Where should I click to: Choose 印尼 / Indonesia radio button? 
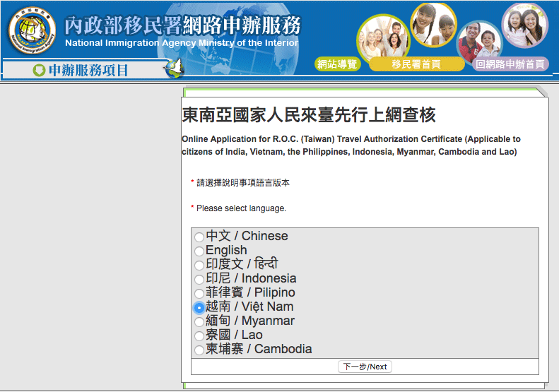[199, 280]
